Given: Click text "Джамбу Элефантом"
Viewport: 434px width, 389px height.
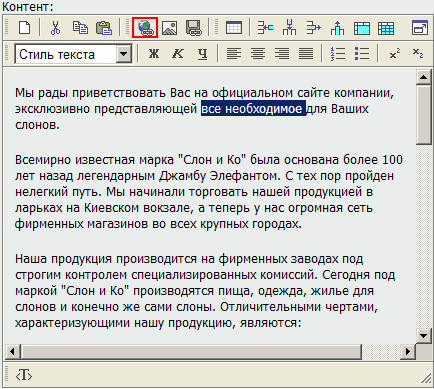Looking at the screenshot, I should pos(218,175).
